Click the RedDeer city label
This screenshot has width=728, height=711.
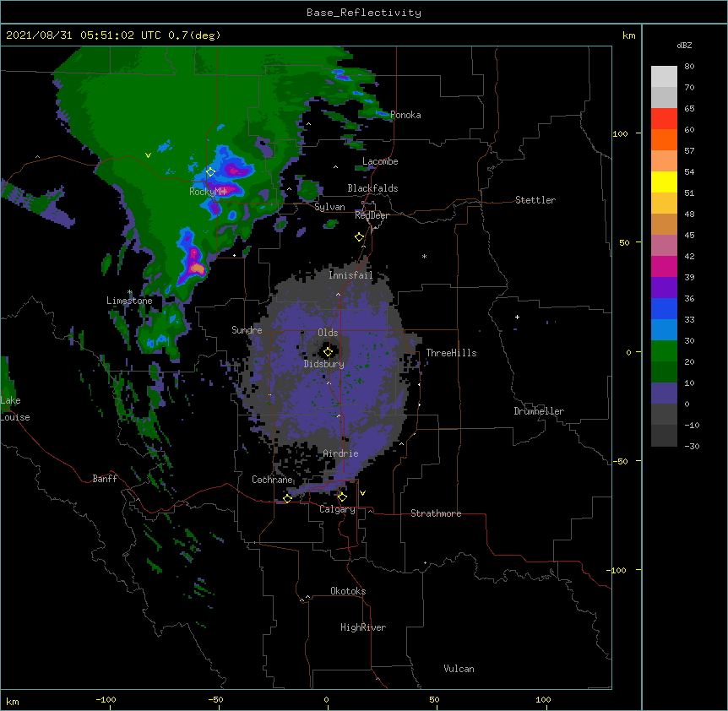click(372, 215)
